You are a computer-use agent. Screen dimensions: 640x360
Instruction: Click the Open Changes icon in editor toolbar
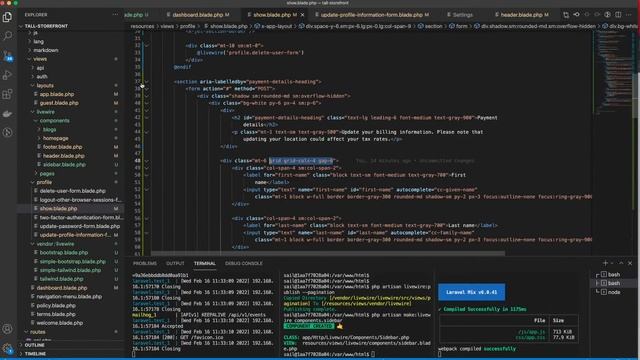566,15
